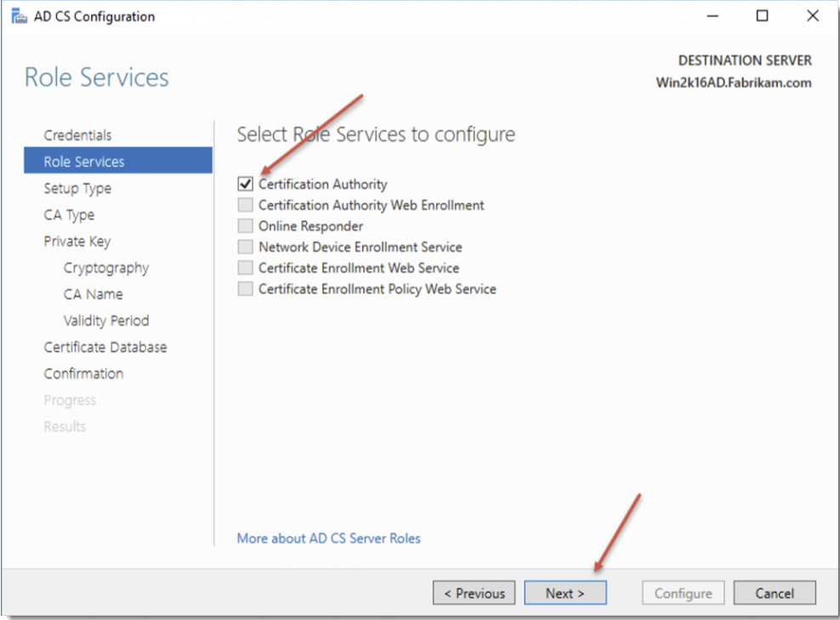
Task: Click the DESTINATION SERVER label
Action: (x=745, y=60)
